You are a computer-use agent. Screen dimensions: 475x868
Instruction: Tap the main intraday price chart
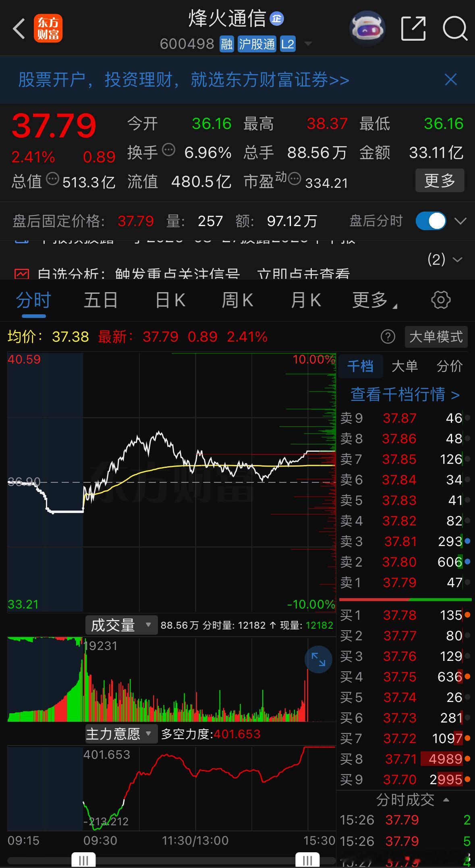point(172,482)
